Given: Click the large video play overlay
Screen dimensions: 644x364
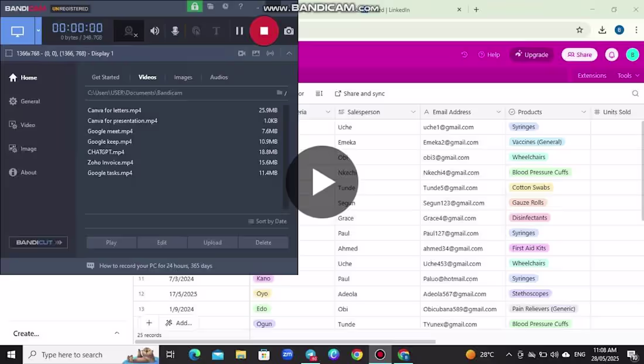Looking at the screenshot, I should (322, 183).
